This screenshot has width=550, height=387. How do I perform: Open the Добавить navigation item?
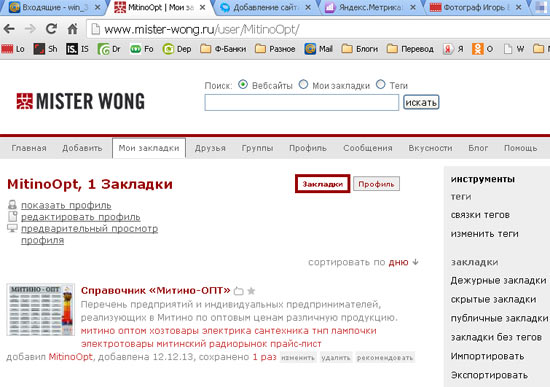82,148
